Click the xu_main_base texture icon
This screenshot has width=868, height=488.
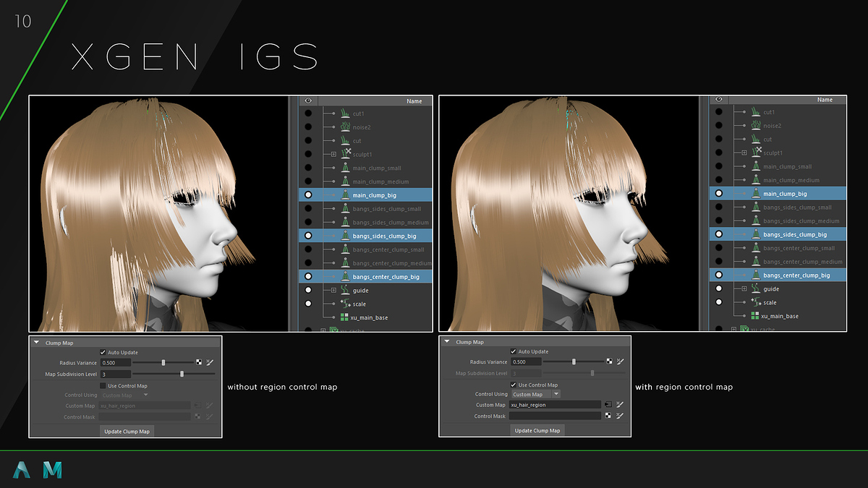coord(344,317)
